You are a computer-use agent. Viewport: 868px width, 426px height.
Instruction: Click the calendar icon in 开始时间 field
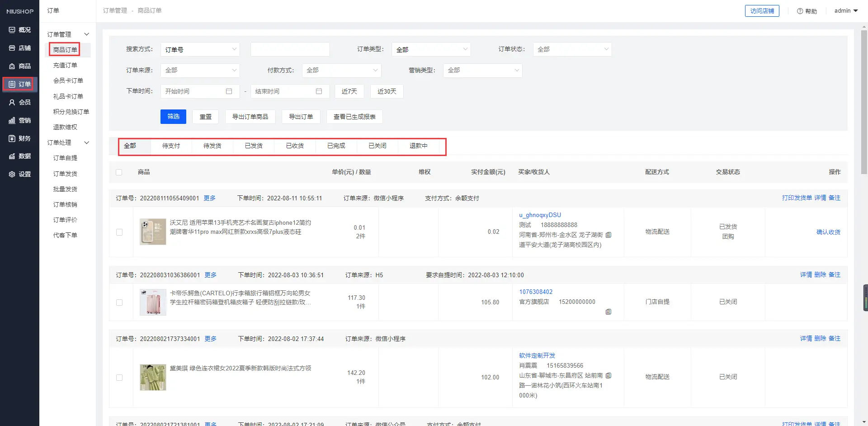point(229,91)
